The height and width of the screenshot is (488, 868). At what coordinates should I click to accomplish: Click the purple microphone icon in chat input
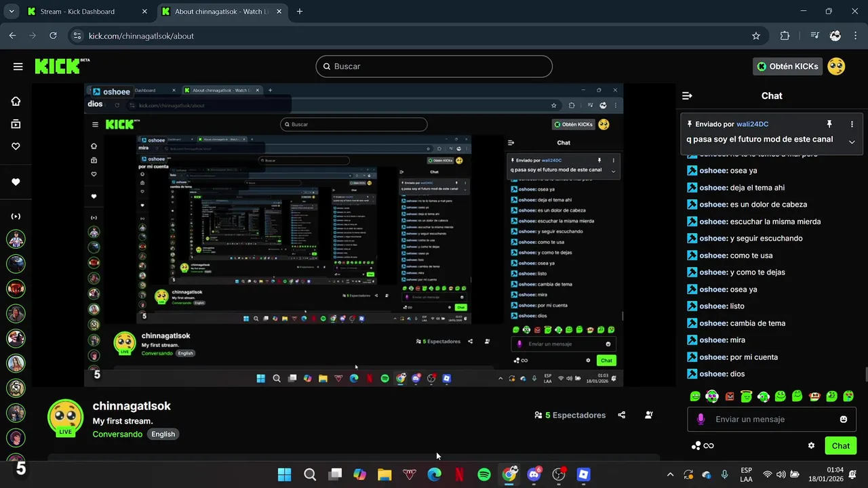click(701, 420)
